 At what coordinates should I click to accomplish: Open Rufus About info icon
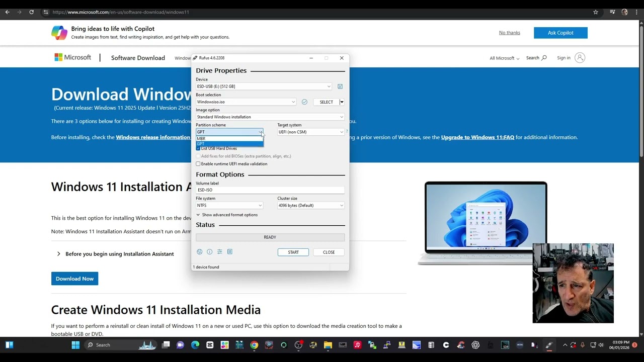(x=209, y=252)
